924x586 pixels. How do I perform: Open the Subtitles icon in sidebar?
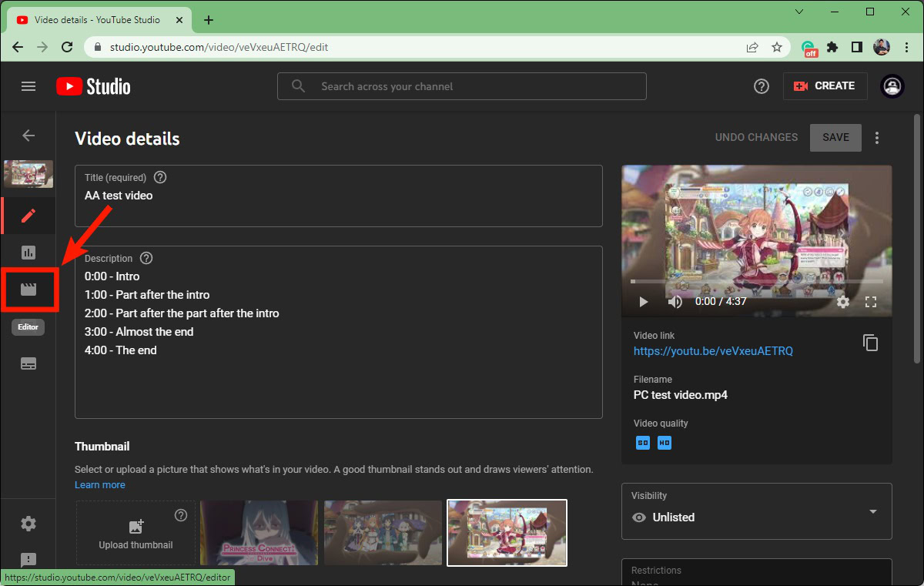[x=28, y=363]
